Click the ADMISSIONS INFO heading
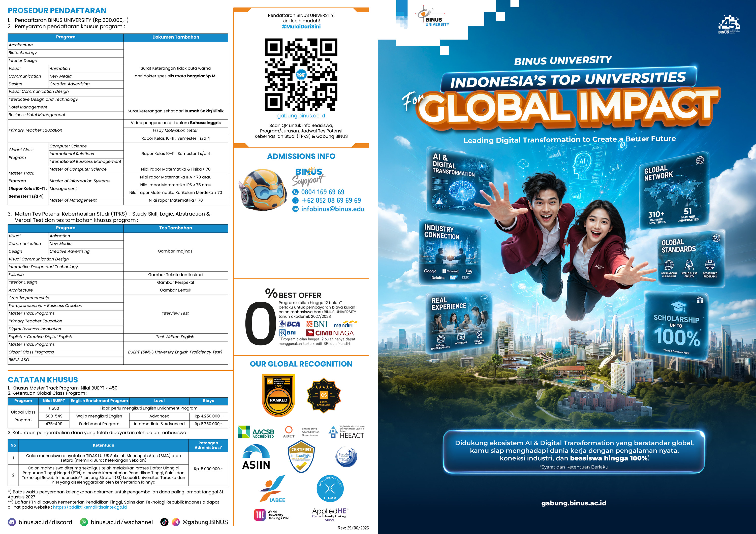This screenshot has width=756, height=534. [x=301, y=156]
